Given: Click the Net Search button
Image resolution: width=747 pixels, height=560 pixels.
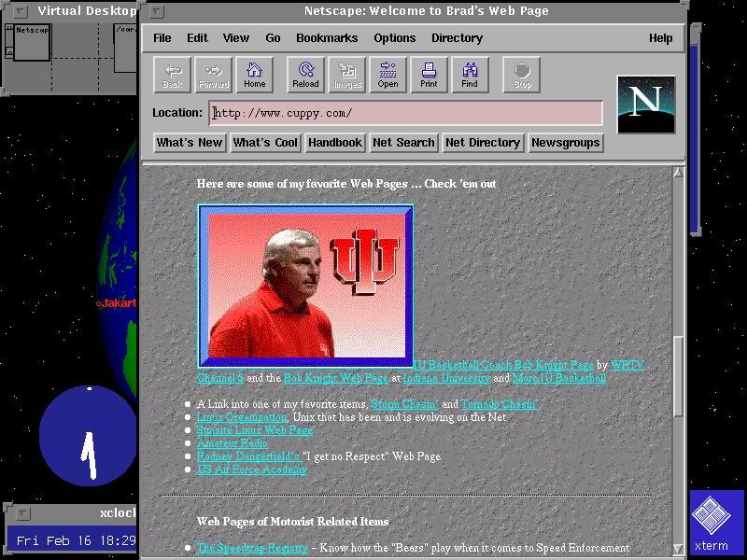Looking at the screenshot, I should (x=403, y=143).
